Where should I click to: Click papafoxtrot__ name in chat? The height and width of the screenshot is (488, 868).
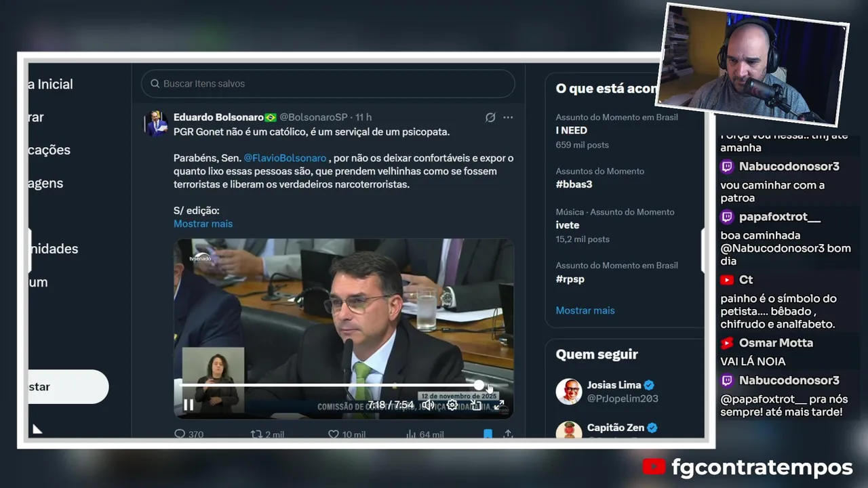[780, 217]
